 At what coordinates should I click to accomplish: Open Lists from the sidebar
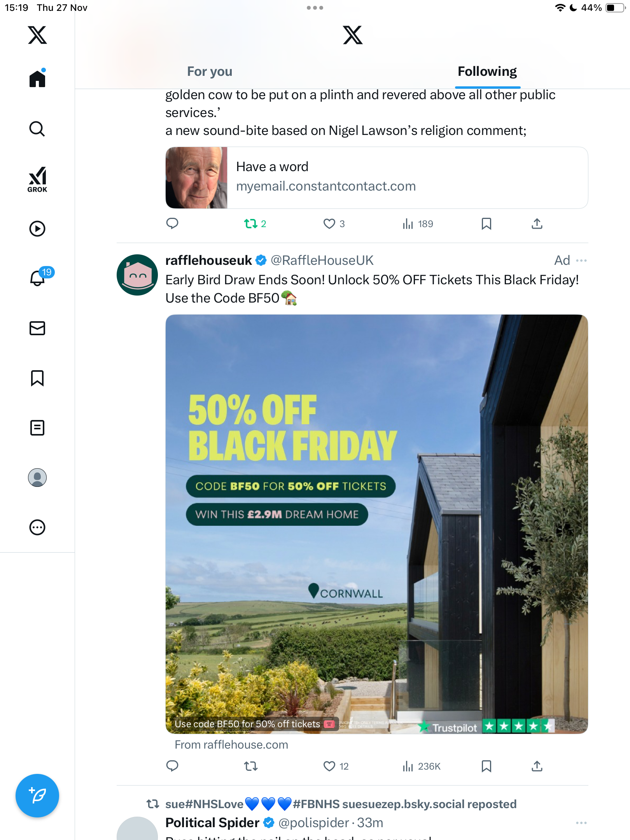pyautogui.click(x=37, y=428)
